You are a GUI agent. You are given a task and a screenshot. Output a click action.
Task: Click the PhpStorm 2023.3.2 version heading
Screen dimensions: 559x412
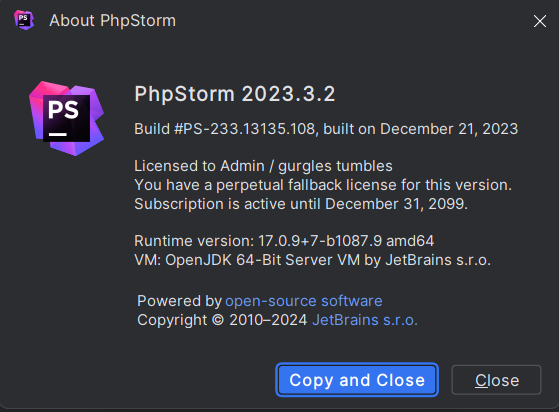click(235, 94)
